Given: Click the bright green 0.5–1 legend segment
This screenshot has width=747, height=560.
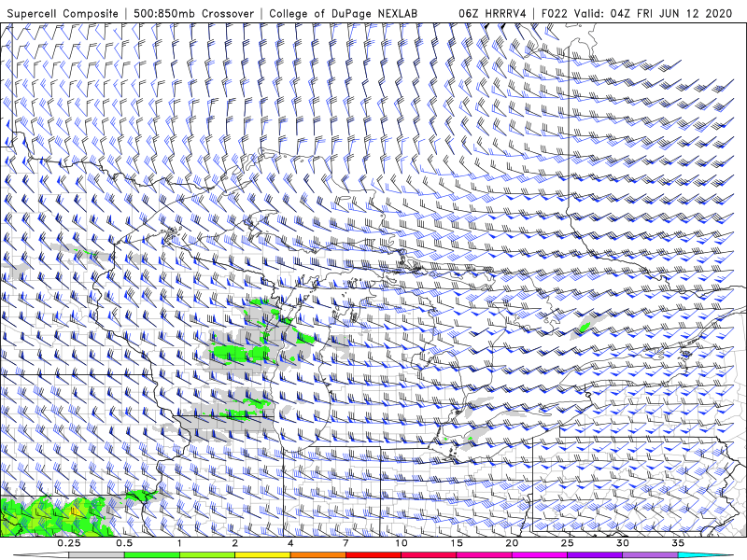Looking at the screenshot, I should point(152,555).
